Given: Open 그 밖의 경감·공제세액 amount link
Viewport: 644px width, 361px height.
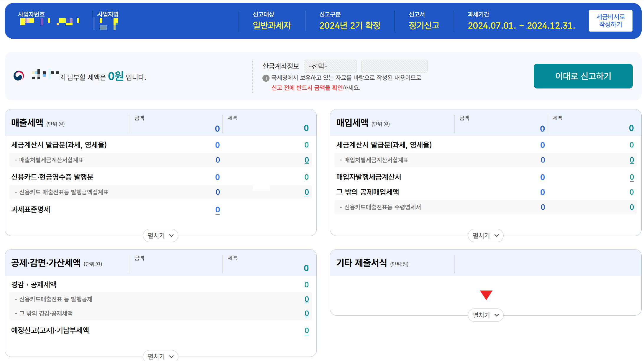Looking at the screenshot, I should [x=307, y=314].
